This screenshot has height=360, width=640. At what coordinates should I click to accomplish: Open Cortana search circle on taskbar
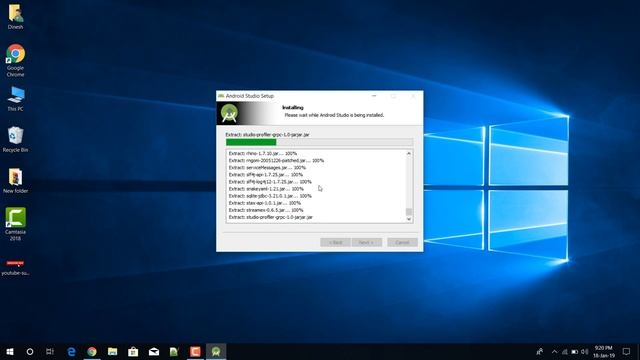30,351
